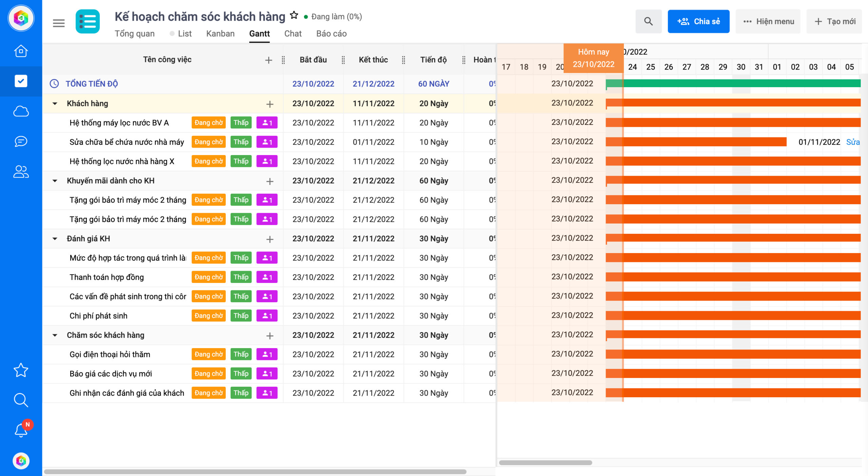Click Gantt chart horizontal scrollbar

point(546,463)
